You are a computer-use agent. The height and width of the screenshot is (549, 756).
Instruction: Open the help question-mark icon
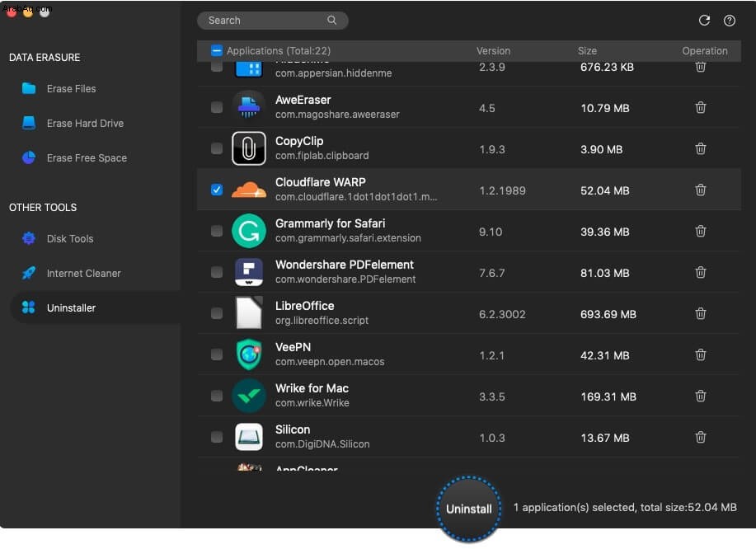point(729,21)
